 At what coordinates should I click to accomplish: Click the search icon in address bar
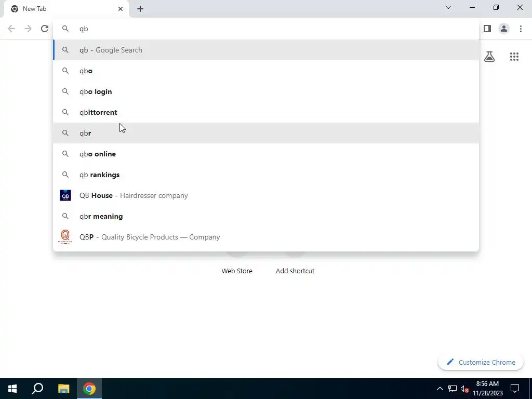click(65, 29)
